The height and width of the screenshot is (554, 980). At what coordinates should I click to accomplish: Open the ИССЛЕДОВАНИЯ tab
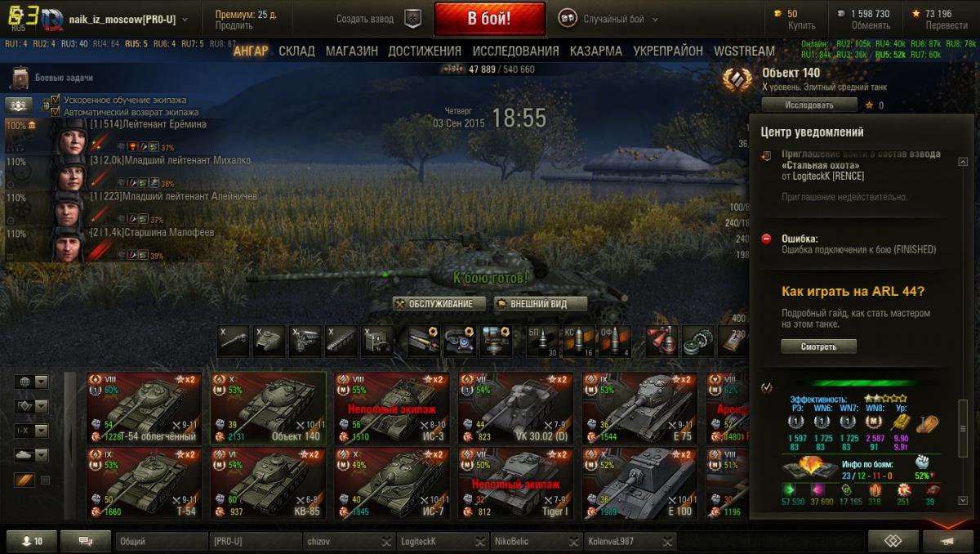coord(515,51)
